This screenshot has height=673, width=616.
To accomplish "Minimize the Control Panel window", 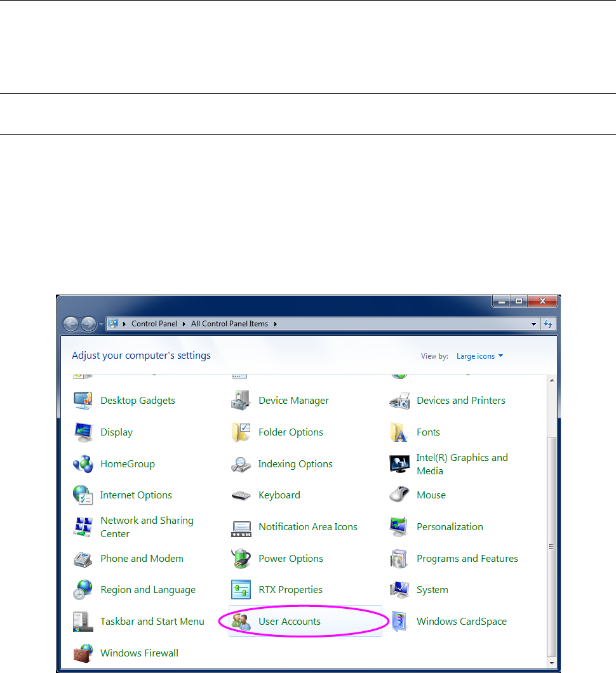I will tap(502, 302).
